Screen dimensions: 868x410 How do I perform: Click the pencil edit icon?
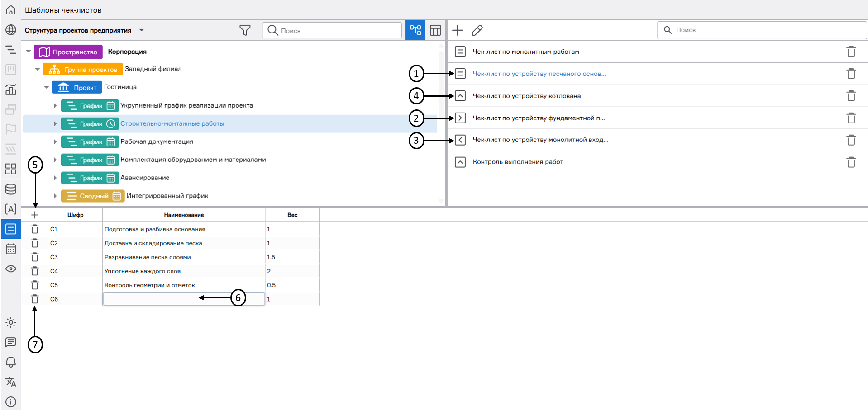click(477, 30)
